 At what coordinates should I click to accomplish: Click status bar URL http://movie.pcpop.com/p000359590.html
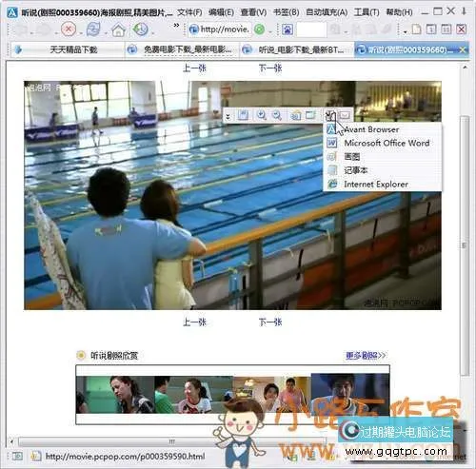click(x=125, y=457)
